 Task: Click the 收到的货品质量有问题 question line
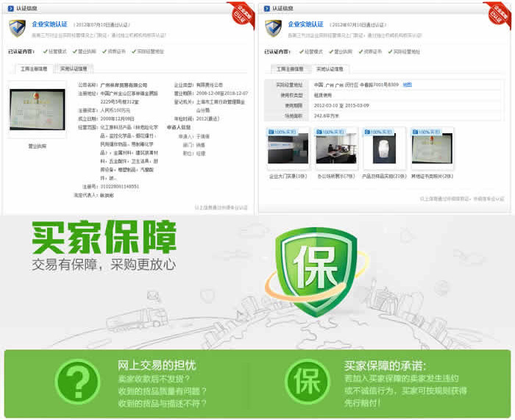click(162, 391)
